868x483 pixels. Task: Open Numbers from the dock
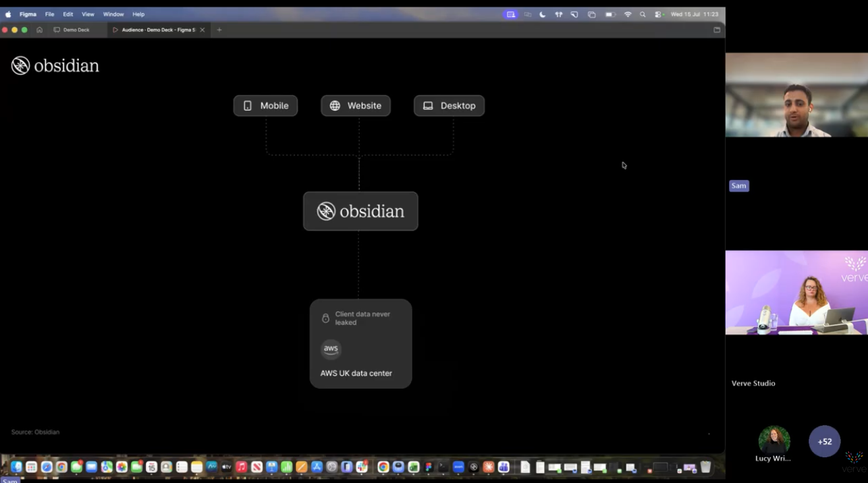(286, 467)
